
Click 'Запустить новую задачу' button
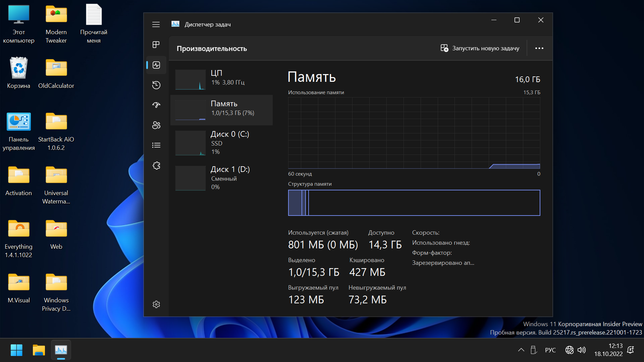480,49
